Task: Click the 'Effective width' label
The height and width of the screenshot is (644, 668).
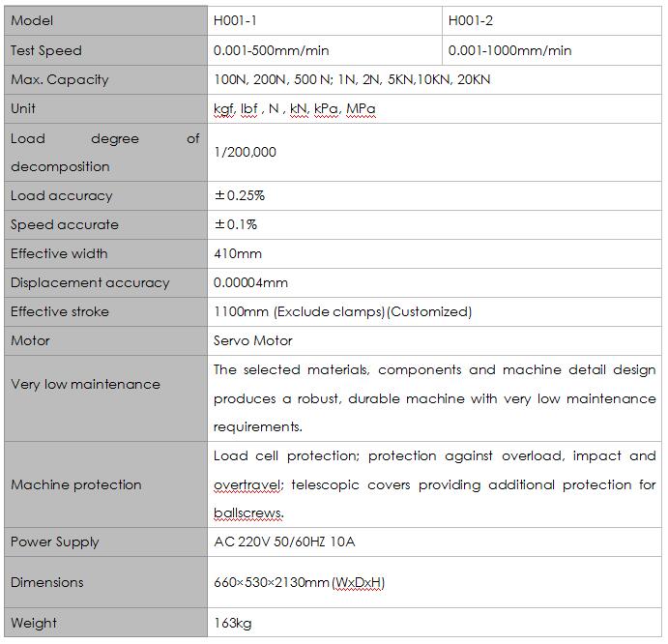Action: click(59, 253)
